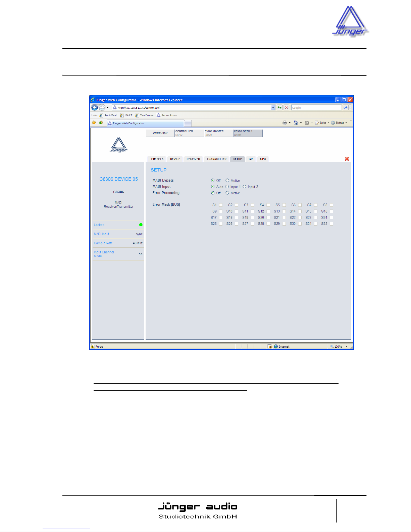Click the browser Back arrow button
Screen dimensions: 411x532
pyautogui.click(x=95, y=107)
